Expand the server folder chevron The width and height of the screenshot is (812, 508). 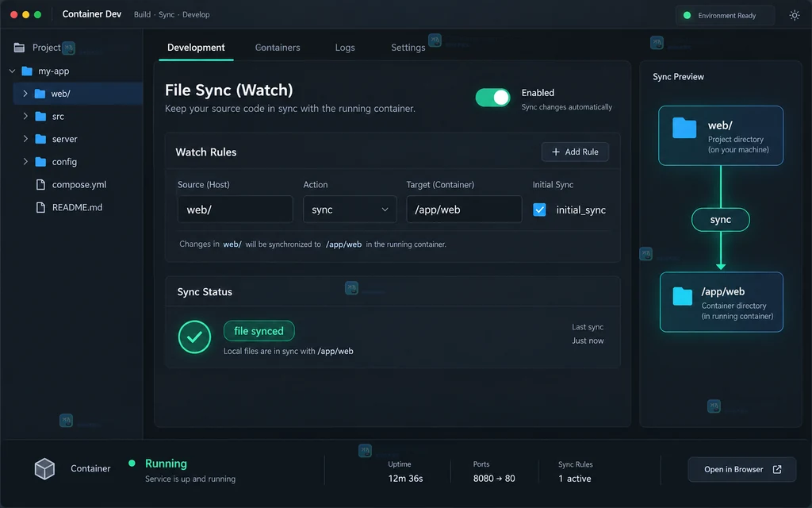(25, 139)
